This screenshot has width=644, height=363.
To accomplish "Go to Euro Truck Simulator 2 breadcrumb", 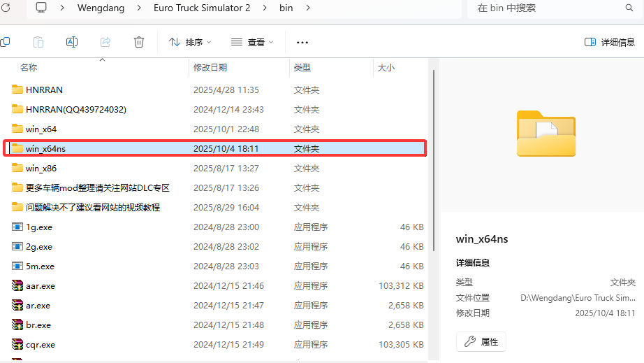I will coord(201,8).
